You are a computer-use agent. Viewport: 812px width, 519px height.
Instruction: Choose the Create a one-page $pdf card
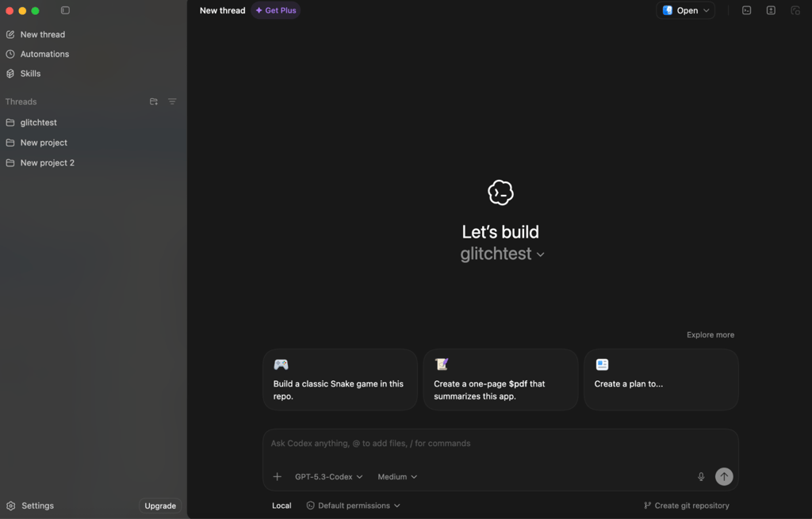[501, 380]
